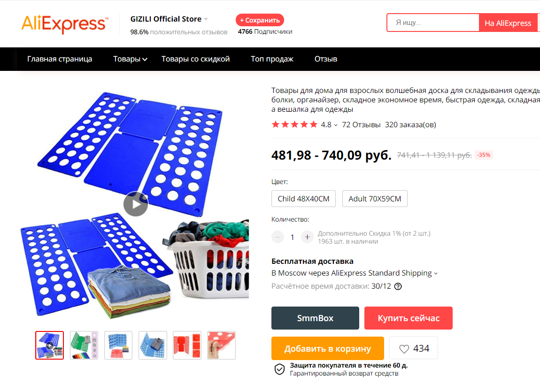Decrease quantity with minus button
Image resolution: width=540 pixels, height=392 pixels.
(x=278, y=237)
